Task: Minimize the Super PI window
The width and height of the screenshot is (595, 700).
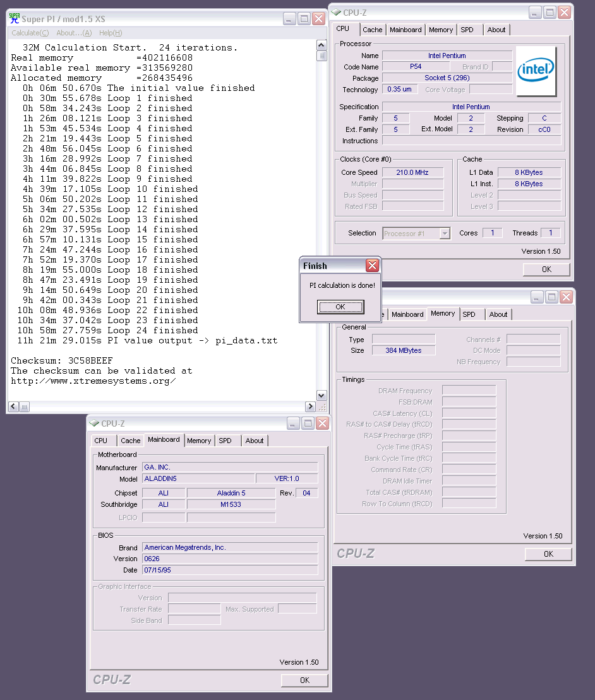Action: 289,19
